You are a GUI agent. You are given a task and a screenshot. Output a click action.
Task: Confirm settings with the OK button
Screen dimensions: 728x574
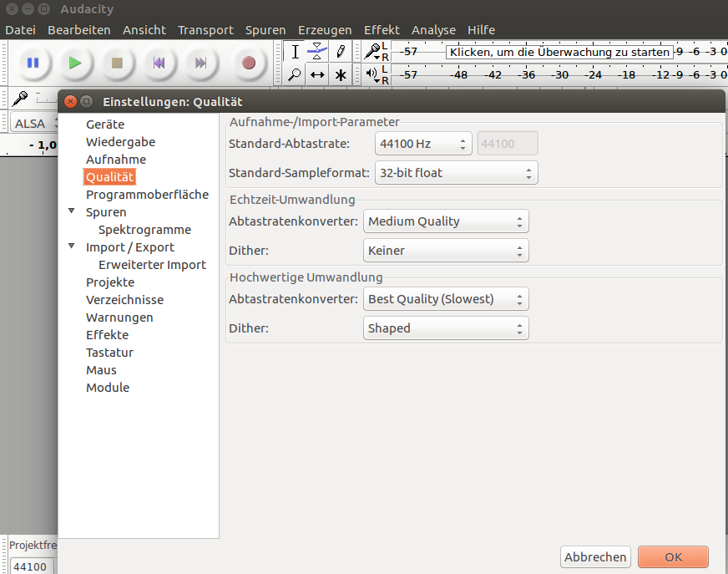[673, 557]
